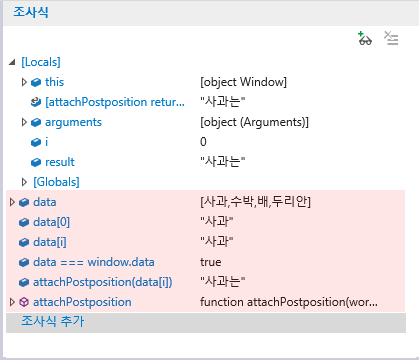Click the cube icon beside variable i
Viewport: 419px width, 360px height.
coord(36,142)
